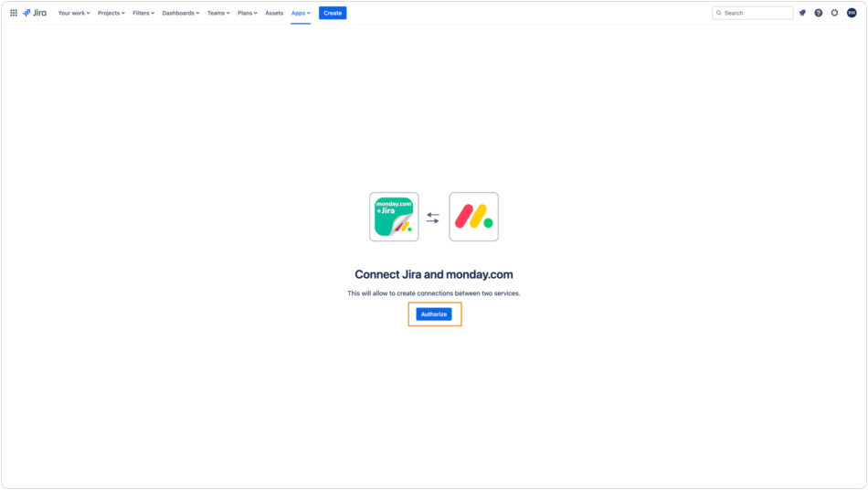
Task: Open the app switcher grid icon
Action: pyautogui.click(x=14, y=13)
